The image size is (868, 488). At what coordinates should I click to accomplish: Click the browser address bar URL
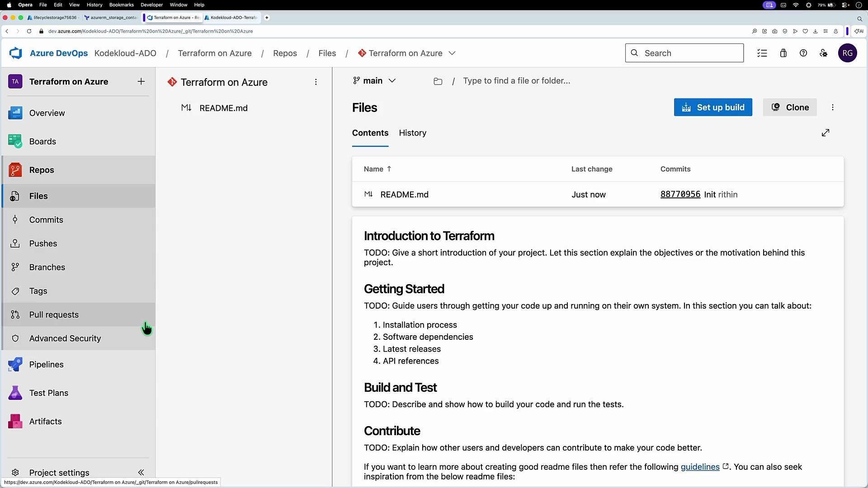[x=151, y=31]
